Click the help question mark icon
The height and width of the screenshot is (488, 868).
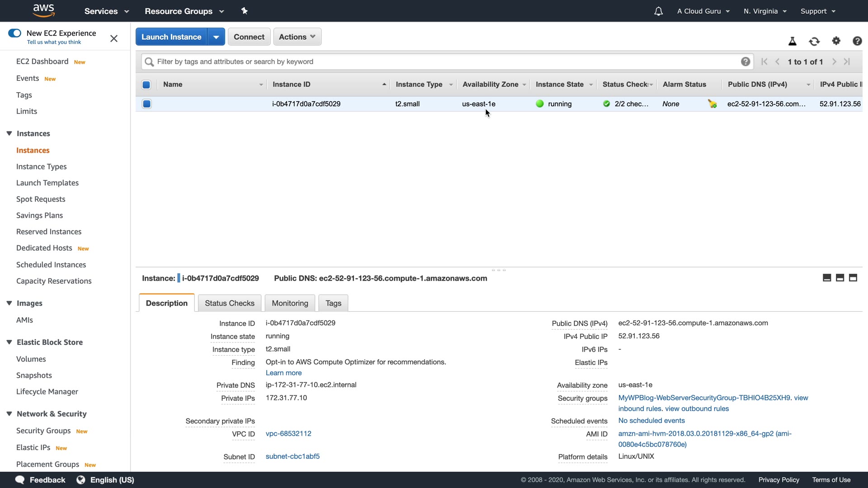pyautogui.click(x=857, y=41)
